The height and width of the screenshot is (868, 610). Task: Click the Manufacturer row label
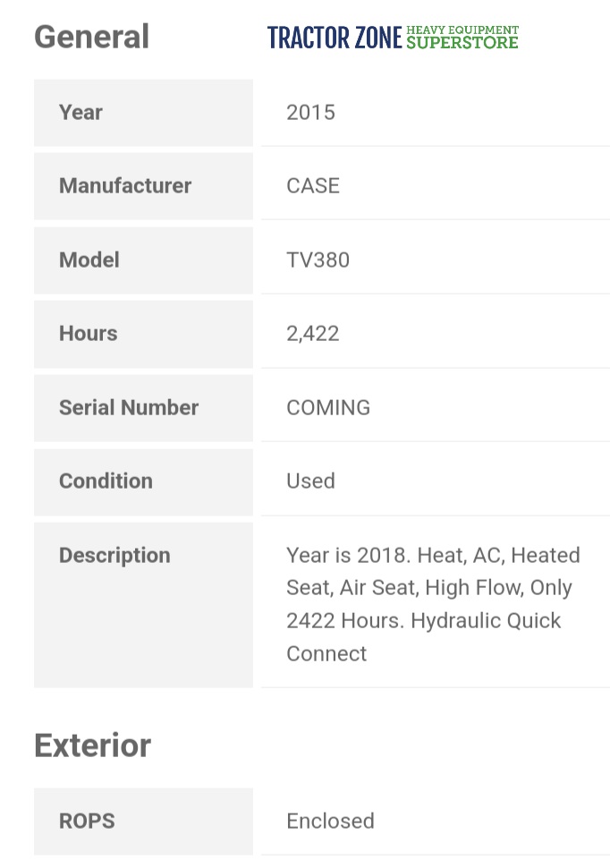125,185
